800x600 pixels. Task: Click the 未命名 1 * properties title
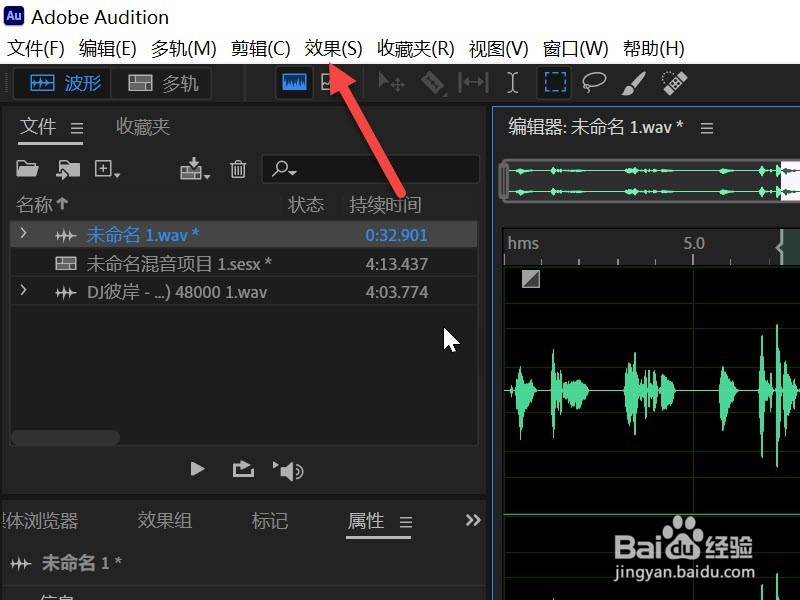pos(82,563)
